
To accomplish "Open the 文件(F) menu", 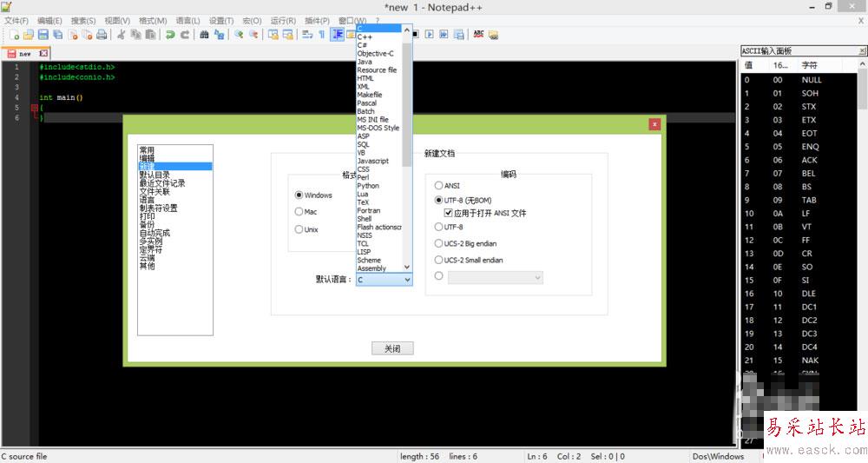I will 16,21.
